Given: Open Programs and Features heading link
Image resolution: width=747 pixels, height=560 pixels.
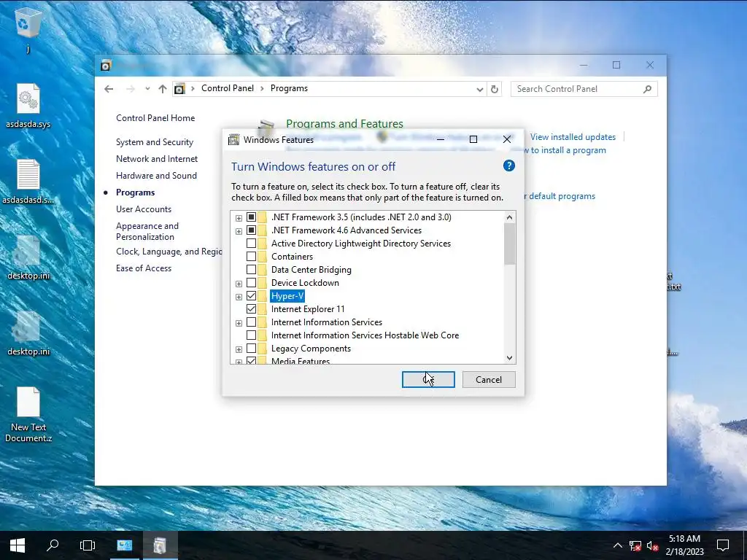Looking at the screenshot, I should pos(344,124).
